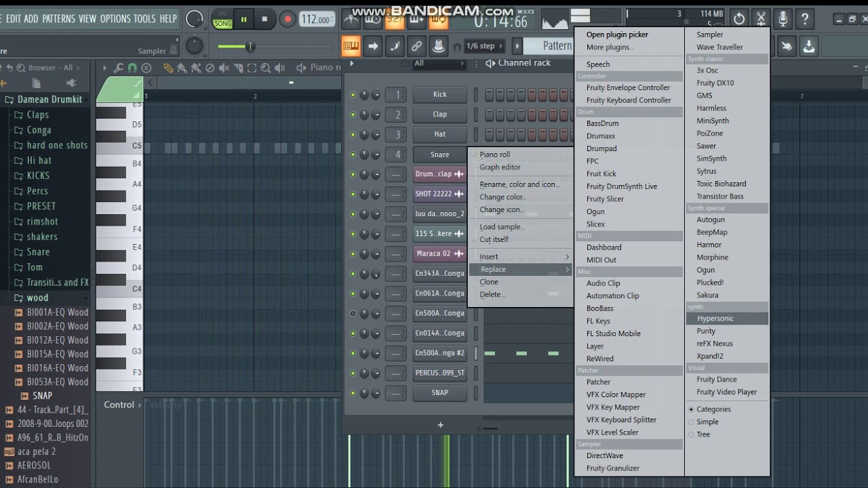Click the browser search magnifier icon
The image size is (868, 488).
point(21,68)
